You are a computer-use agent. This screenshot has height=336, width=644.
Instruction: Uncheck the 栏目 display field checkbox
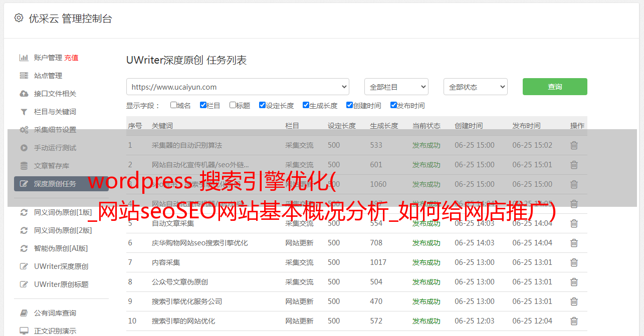coord(203,105)
